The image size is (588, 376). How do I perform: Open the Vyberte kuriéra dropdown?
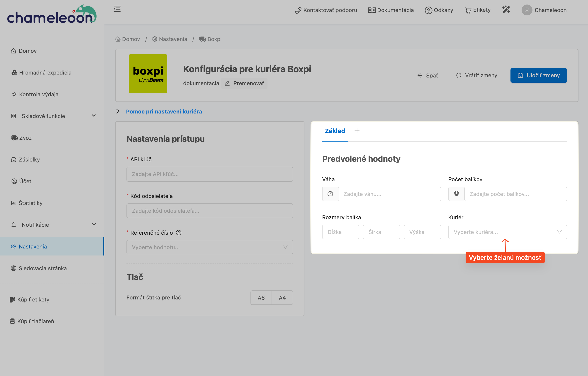(507, 232)
